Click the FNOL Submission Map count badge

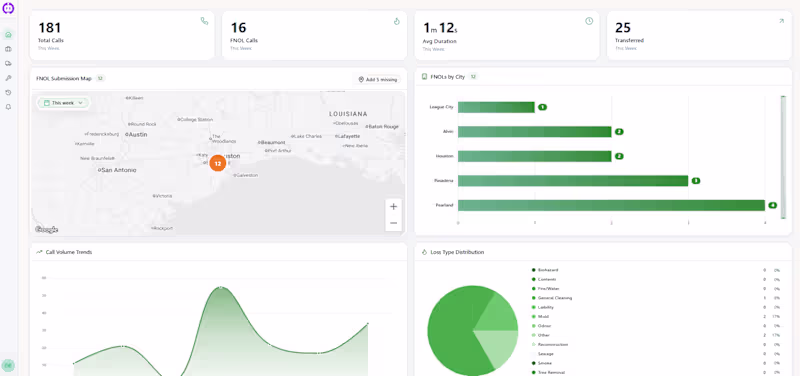[100, 79]
